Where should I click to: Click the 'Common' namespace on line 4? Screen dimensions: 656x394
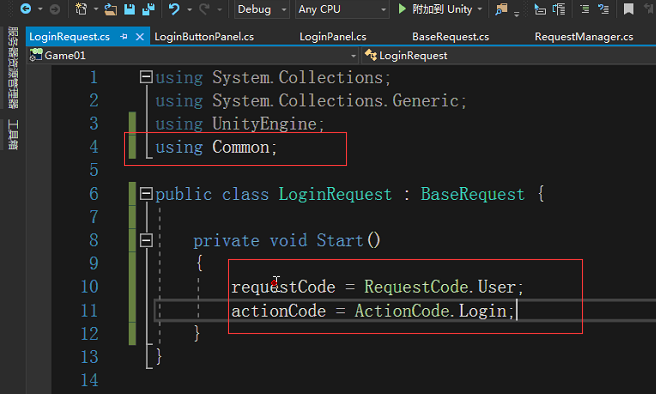[241, 147]
